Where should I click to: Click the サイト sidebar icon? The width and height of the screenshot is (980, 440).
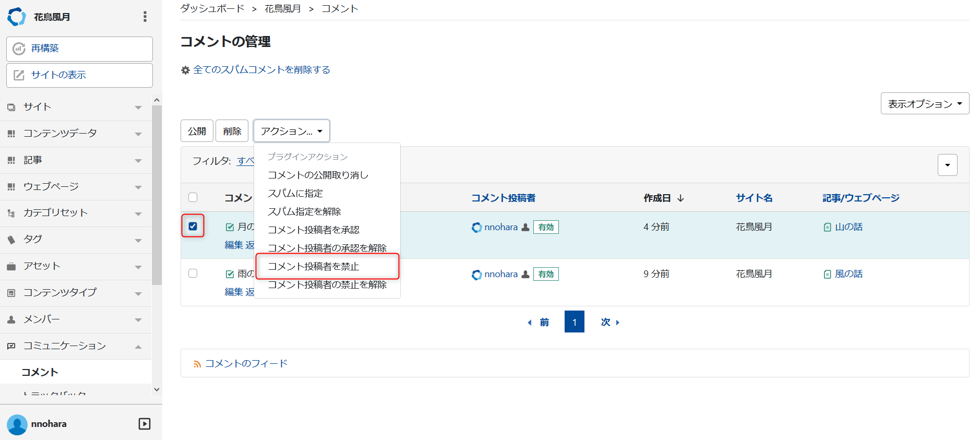[x=11, y=107]
